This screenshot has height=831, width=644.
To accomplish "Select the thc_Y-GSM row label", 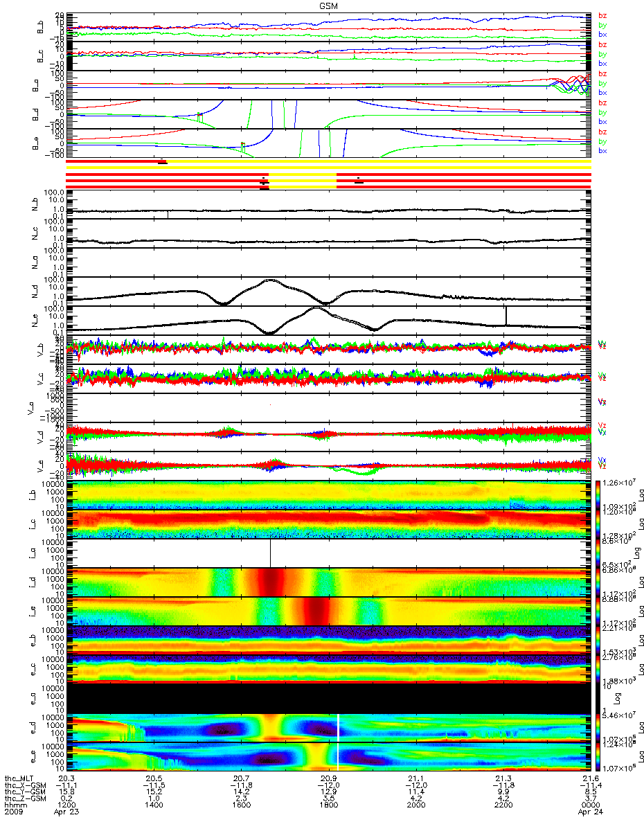I will click(x=25, y=792).
